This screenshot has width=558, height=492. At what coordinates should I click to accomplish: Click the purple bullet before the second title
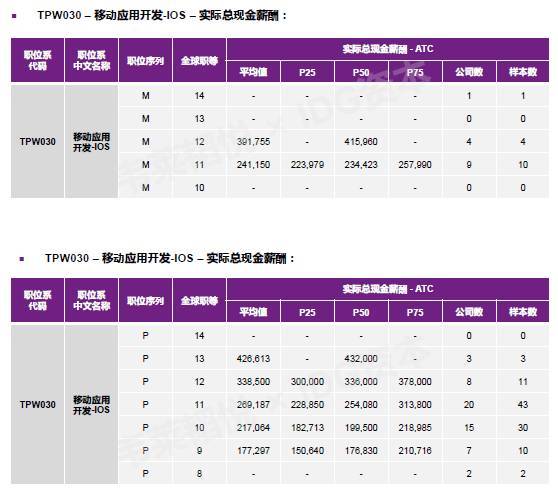pos(22,259)
